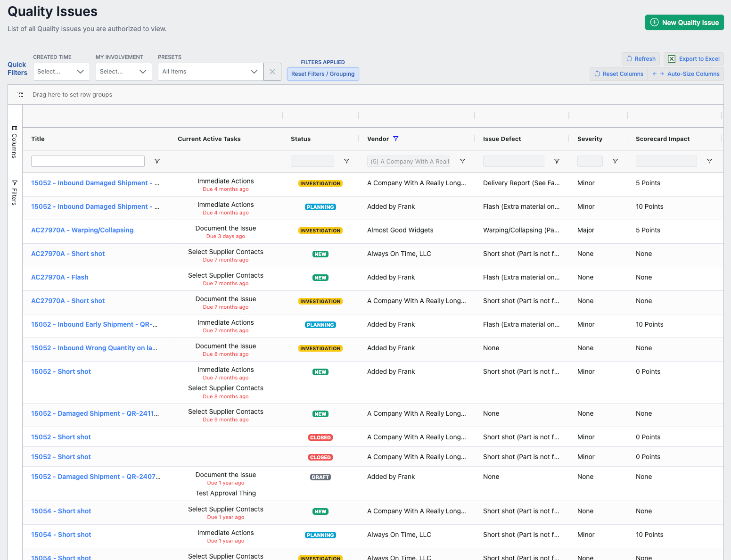Expand the Created Time dropdown

point(61,72)
